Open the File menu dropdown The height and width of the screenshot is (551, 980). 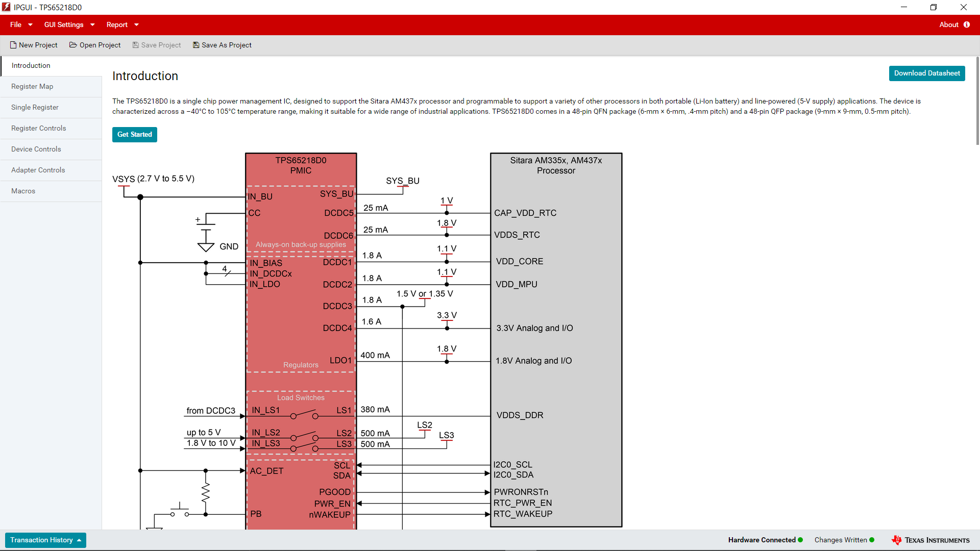[x=20, y=24]
